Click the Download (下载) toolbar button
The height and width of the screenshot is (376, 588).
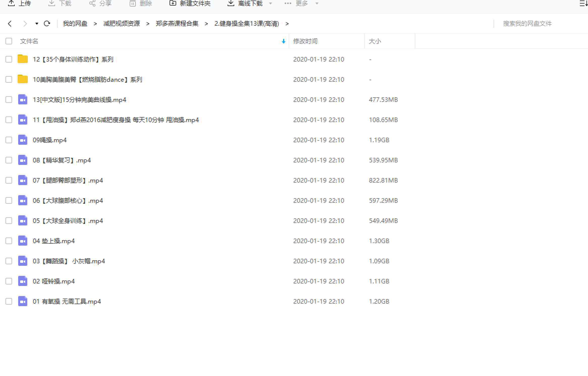click(60, 3)
